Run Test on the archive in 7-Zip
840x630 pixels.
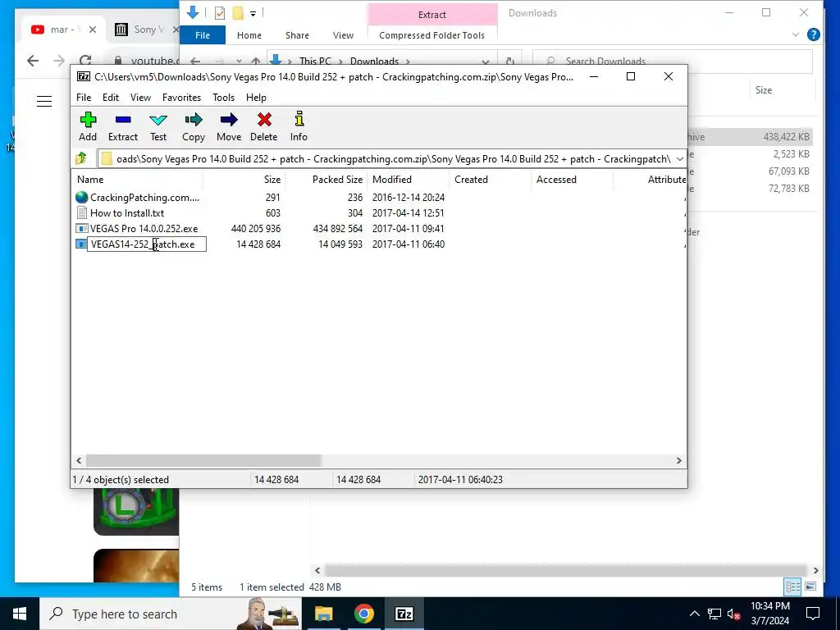pyautogui.click(x=158, y=127)
